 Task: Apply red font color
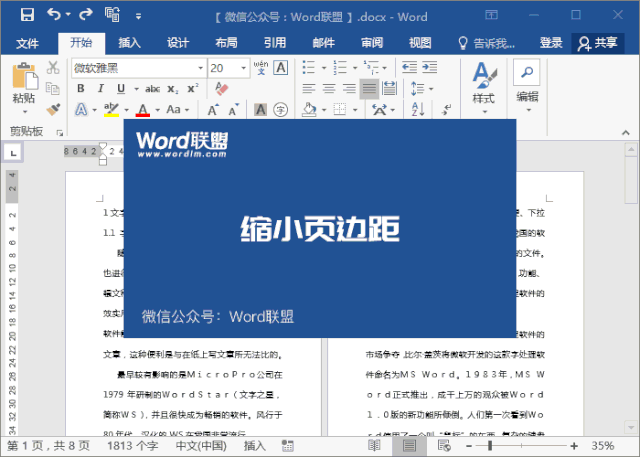tap(142, 109)
